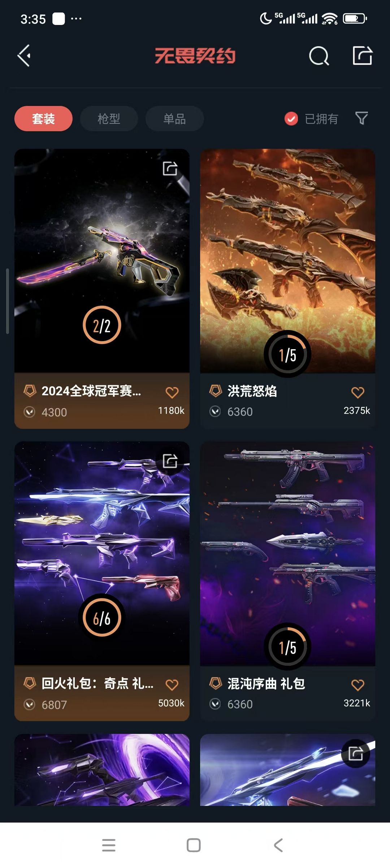Like the 2024全球冠军赛 bundle with the heart icon

pos(172,392)
